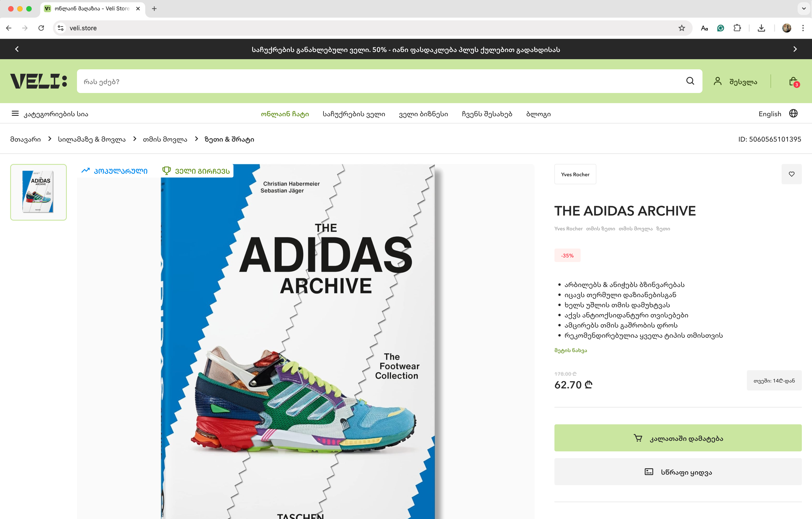
Task: Show previous promo banner with left arrow
Action: tap(17, 49)
